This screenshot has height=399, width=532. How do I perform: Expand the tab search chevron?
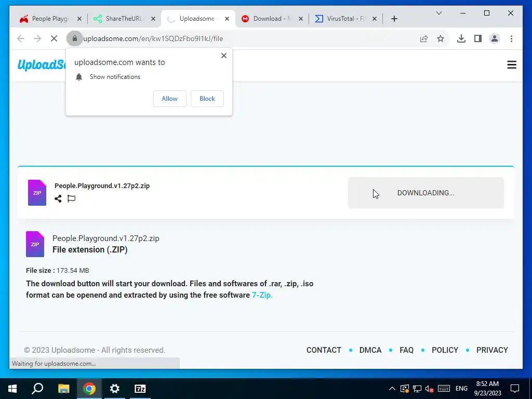pos(438,13)
